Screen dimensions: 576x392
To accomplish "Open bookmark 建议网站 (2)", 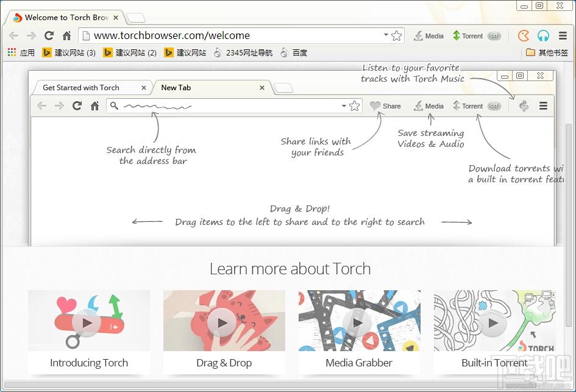I will pos(130,52).
